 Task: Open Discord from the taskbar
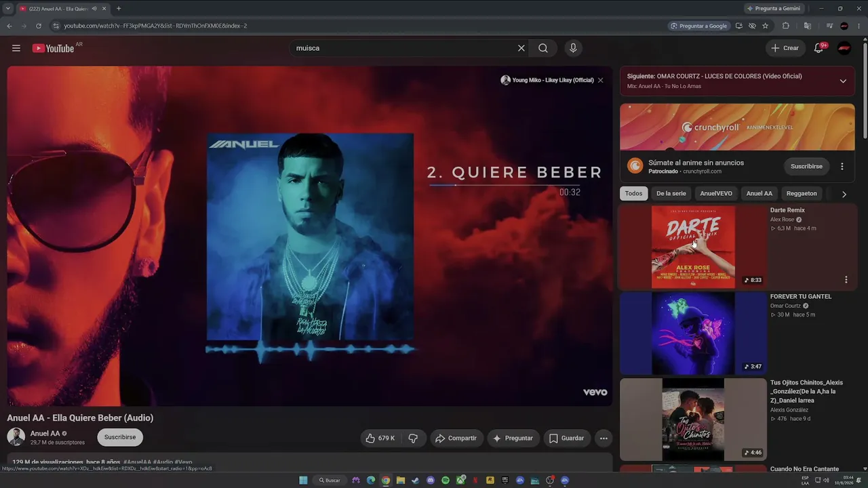[431, 481]
